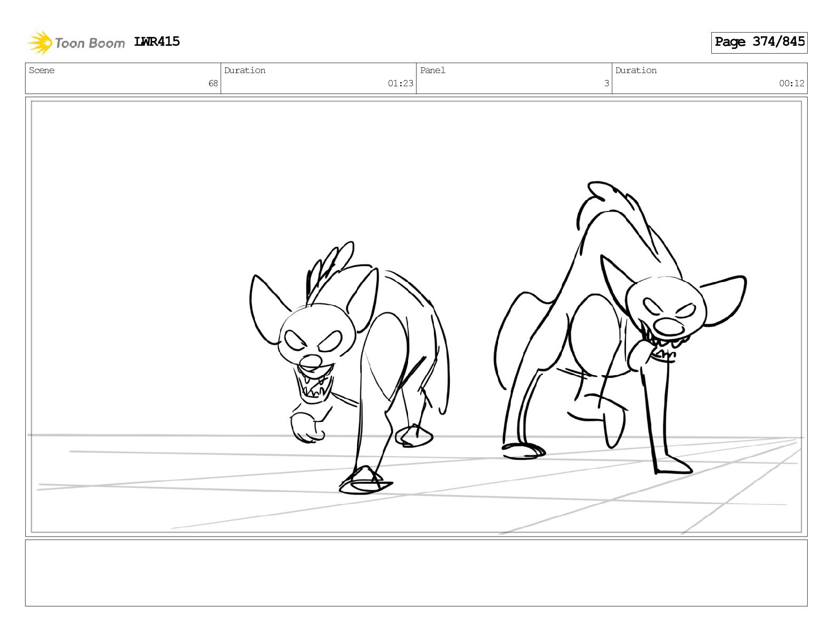The width and height of the screenshot is (834, 644).
Task: Select the scene duration value 01:23
Action: [x=401, y=83]
